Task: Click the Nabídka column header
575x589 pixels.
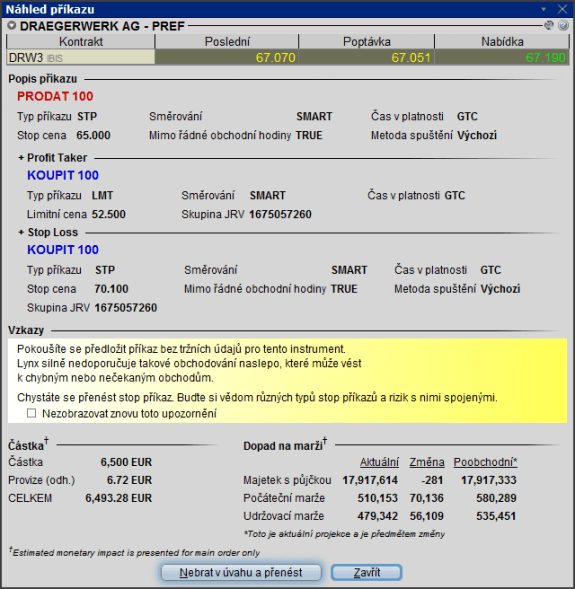Action: click(x=502, y=42)
